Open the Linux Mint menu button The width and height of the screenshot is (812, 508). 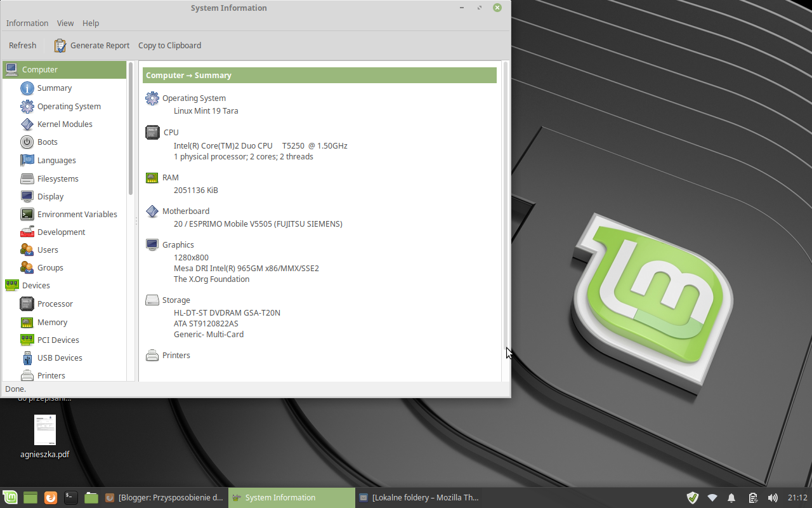point(10,498)
